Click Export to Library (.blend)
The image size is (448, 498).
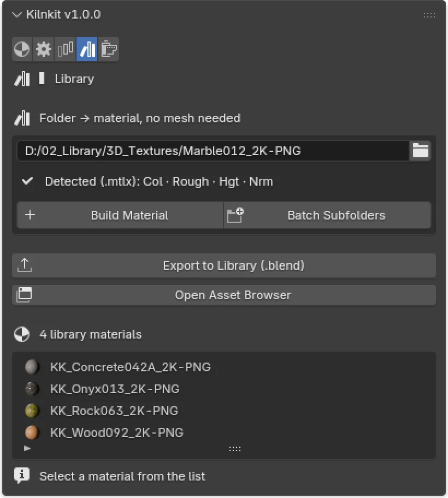(x=224, y=265)
